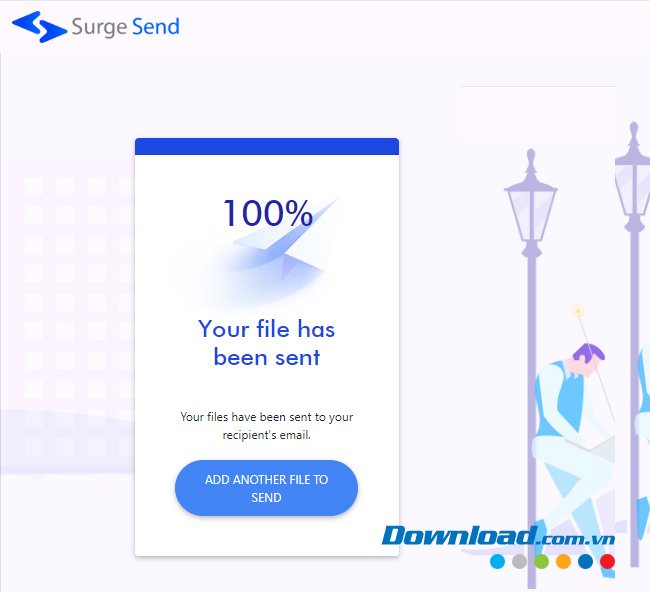Click the Surge Send arrow logo icon
This screenshot has width=650, height=592.
[x=39, y=27]
